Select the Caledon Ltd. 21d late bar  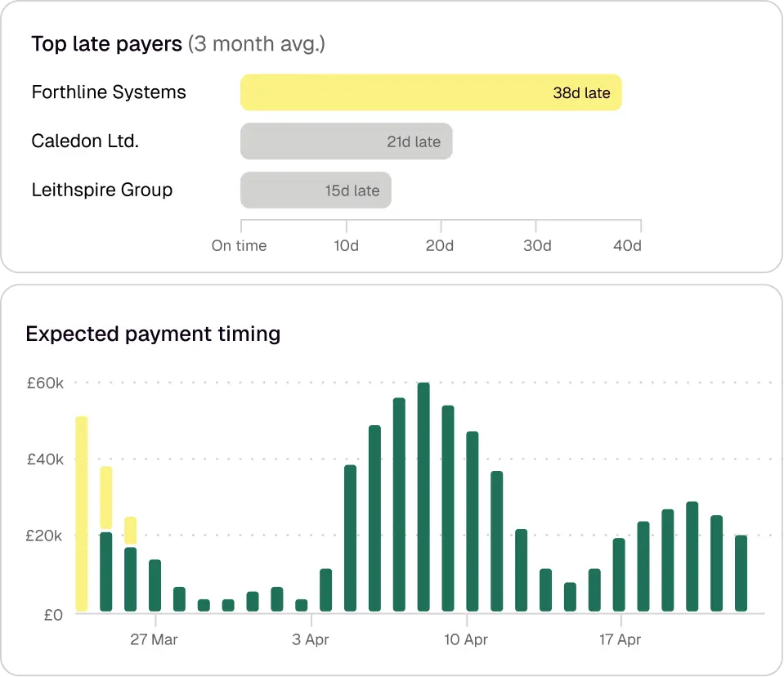pos(347,141)
